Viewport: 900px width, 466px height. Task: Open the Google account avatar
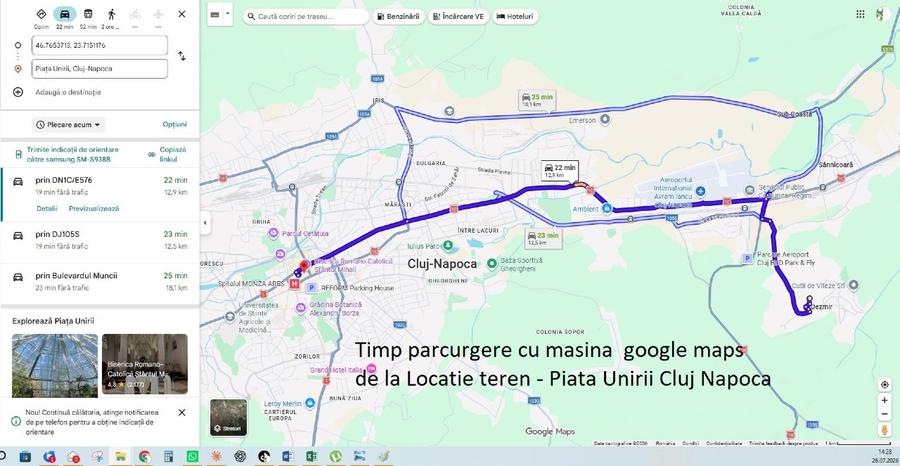point(883,14)
